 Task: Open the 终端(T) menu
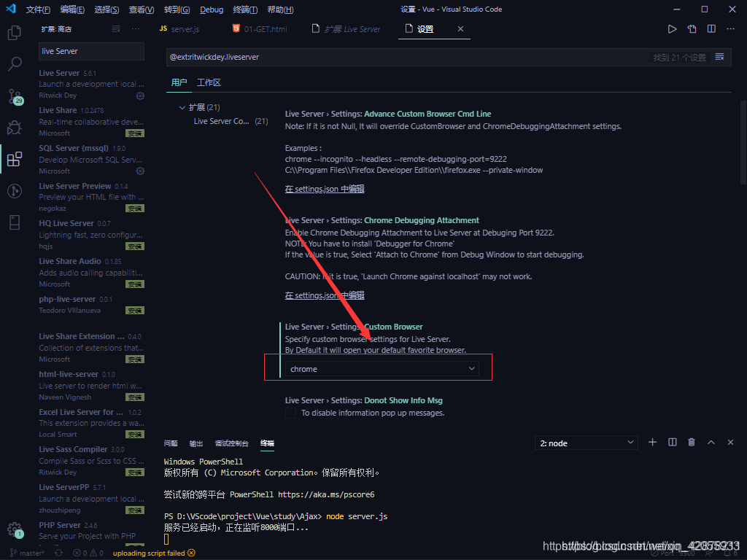click(244, 9)
